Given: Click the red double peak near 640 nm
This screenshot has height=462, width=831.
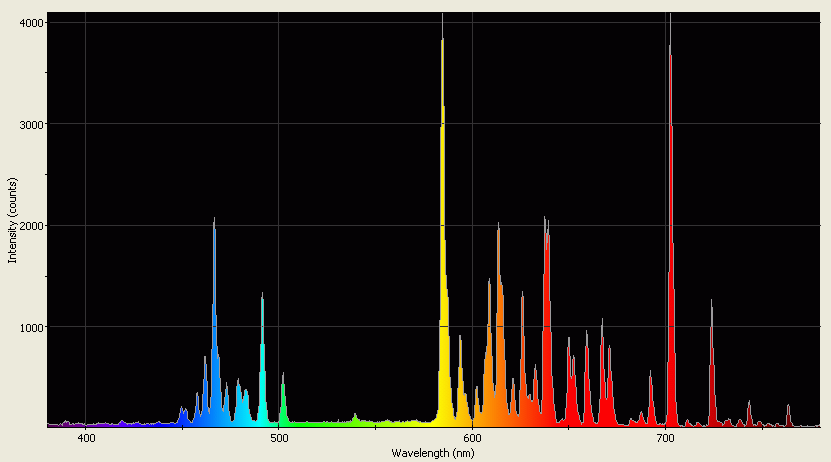Looking at the screenshot, I should point(547,323).
